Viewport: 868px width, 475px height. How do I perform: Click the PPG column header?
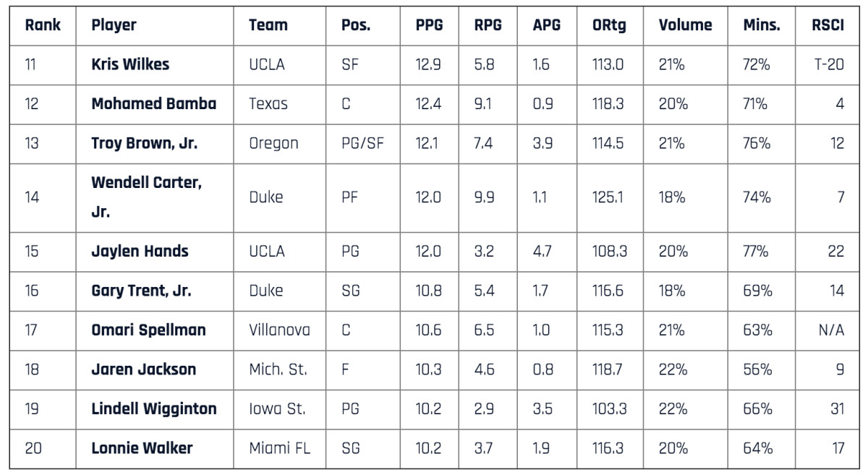429,25
